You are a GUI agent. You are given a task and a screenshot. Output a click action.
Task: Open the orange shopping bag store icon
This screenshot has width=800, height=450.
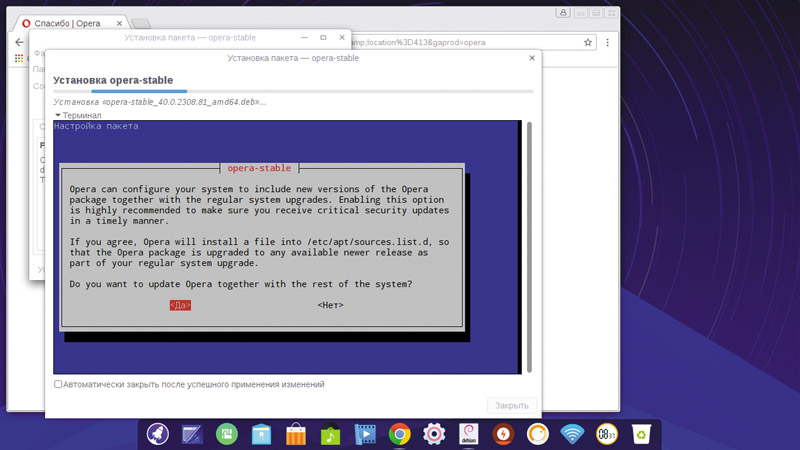[x=296, y=435]
